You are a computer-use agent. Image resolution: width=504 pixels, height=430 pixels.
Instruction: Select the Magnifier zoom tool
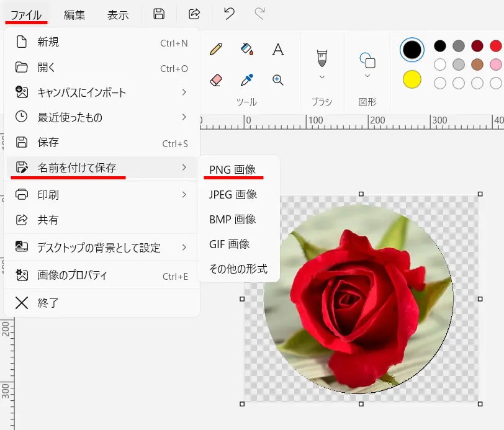(278, 80)
